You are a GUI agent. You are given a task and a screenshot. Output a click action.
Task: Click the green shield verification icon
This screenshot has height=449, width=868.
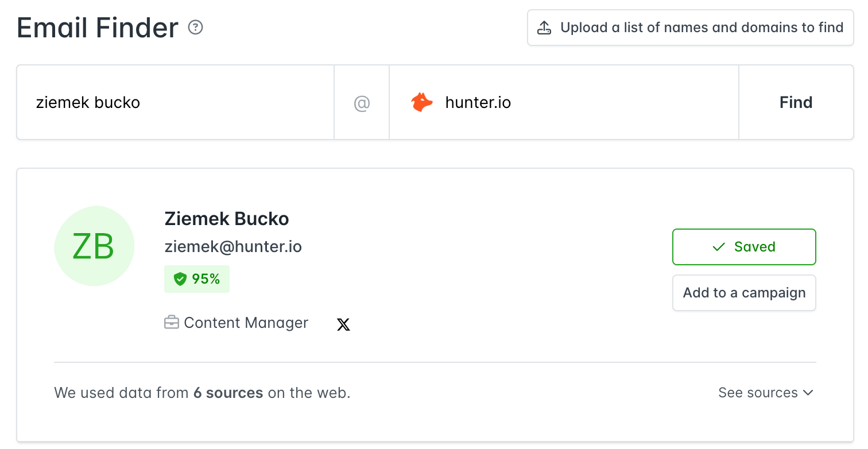pyautogui.click(x=180, y=279)
